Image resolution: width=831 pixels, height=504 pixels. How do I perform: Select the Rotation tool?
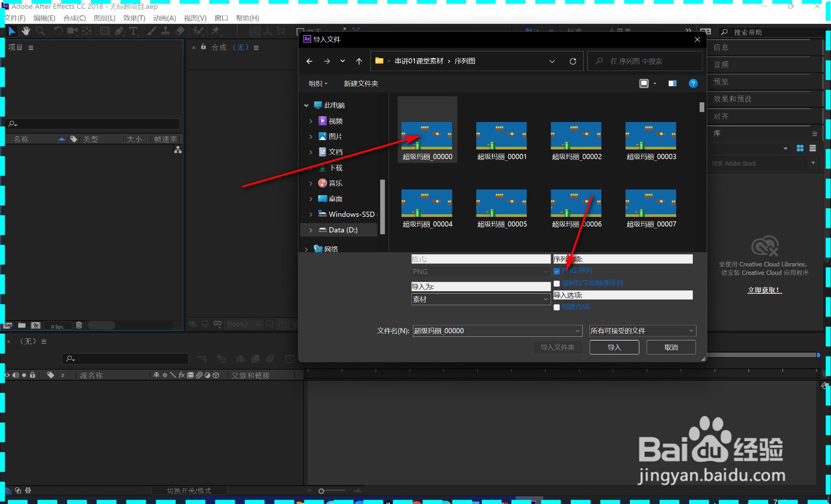point(58,31)
